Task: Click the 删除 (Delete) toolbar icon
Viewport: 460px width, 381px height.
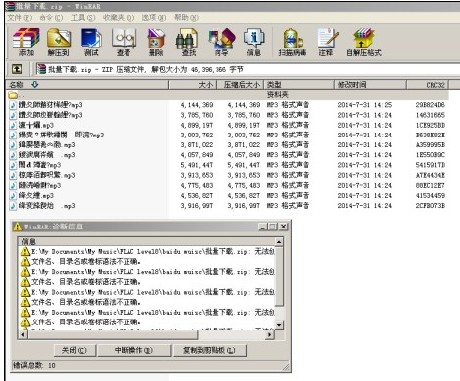Action: (x=156, y=42)
